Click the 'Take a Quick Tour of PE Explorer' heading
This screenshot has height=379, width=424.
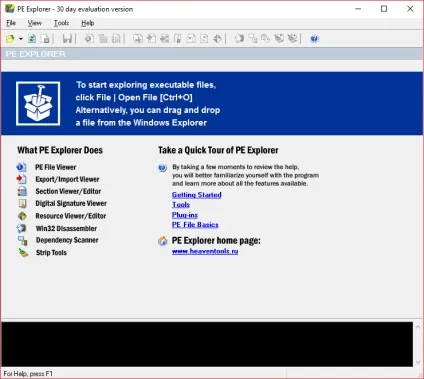(x=218, y=150)
